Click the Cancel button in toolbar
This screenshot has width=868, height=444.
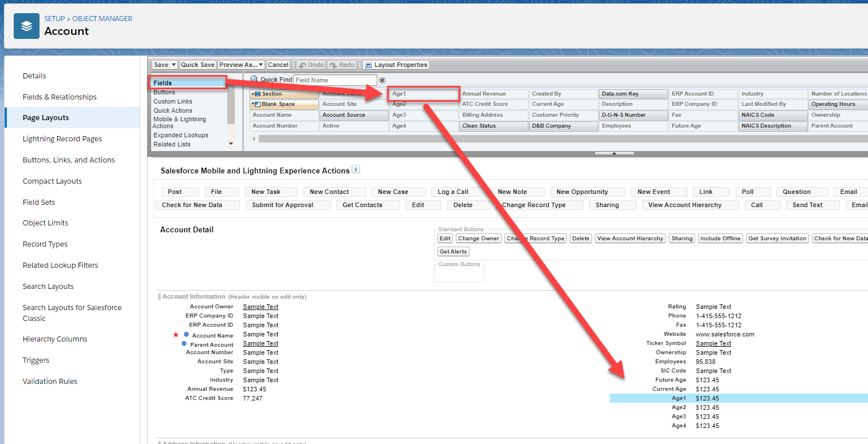click(x=278, y=65)
